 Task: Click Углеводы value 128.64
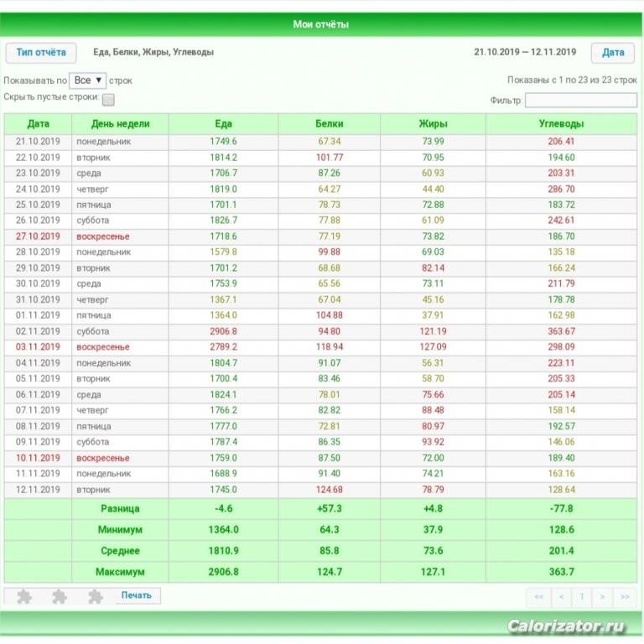561,490
